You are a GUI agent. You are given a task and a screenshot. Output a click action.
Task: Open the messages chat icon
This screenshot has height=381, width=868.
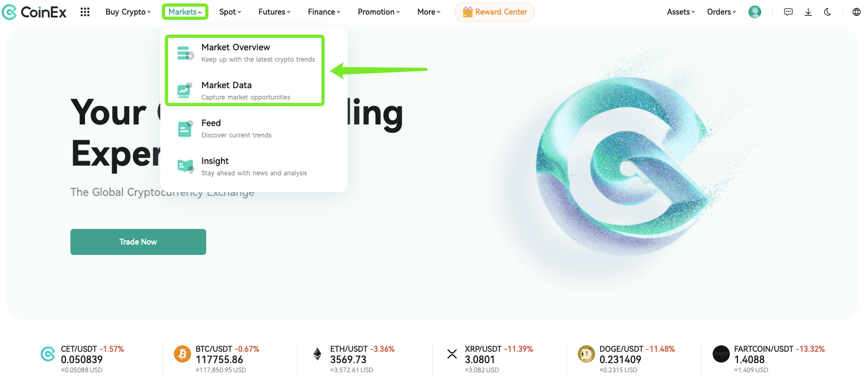[788, 12]
